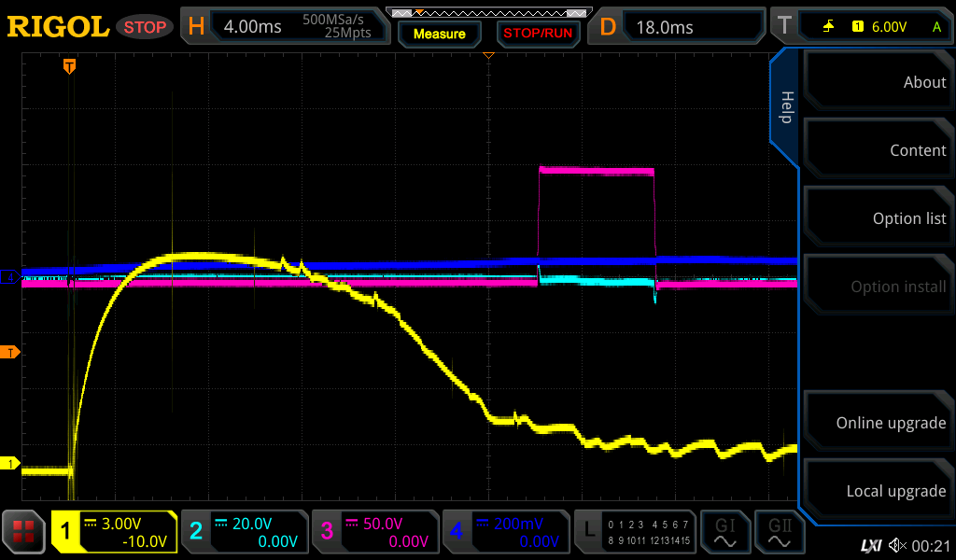Select the orange trigger level marker on left edge
The image size is (956, 560).
tap(11, 352)
